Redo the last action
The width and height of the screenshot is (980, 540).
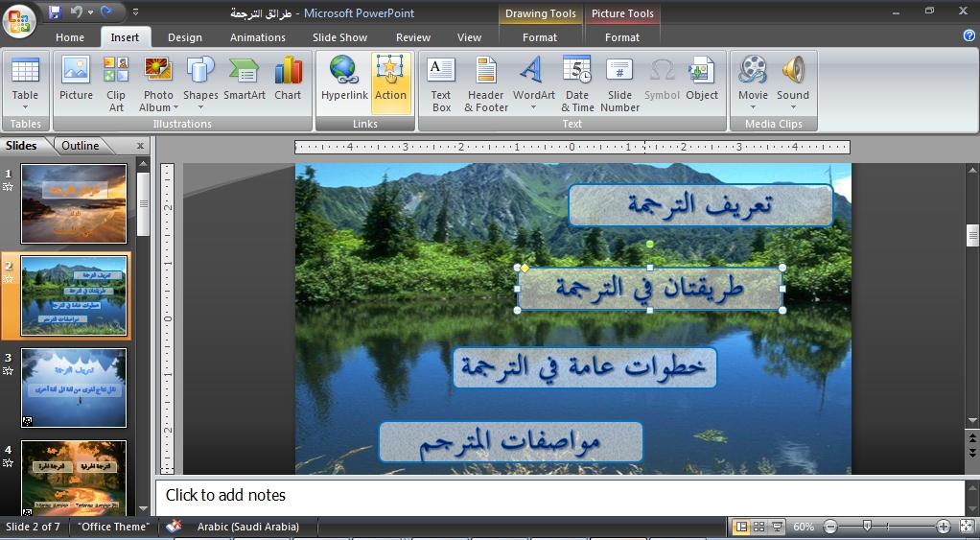click(x=106, y=12)
